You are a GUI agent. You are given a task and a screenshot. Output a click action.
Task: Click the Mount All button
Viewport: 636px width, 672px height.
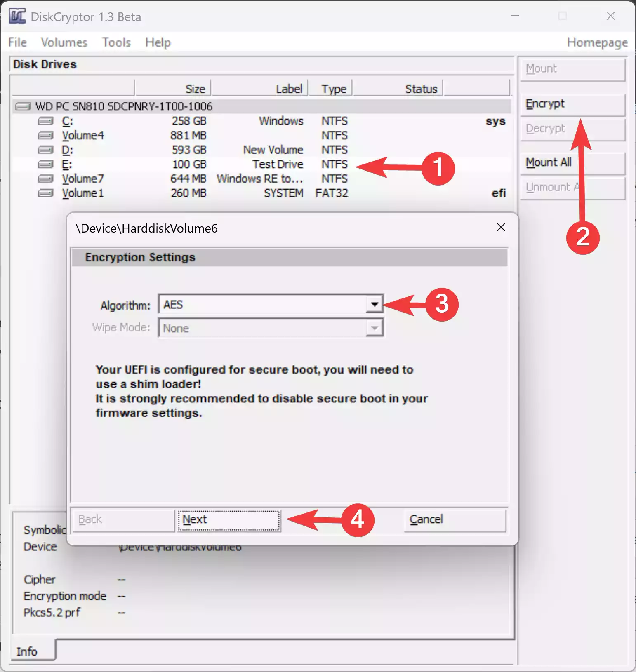[573, 163]
